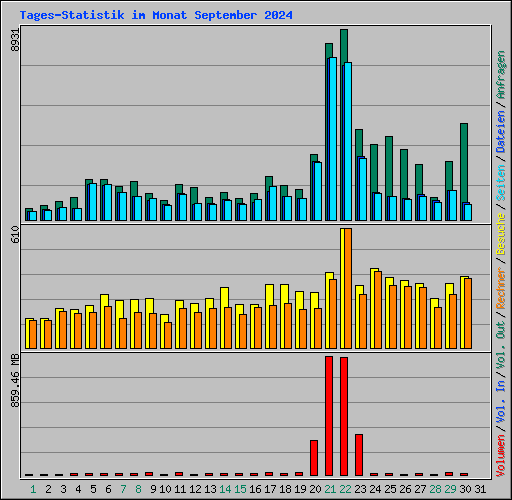Select green day 22 label on x-axis

345,489
